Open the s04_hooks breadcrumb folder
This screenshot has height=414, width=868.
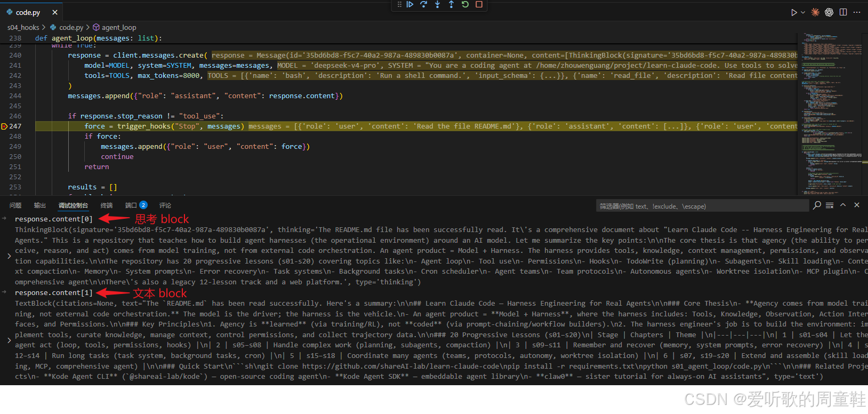[x=23, y=27]
